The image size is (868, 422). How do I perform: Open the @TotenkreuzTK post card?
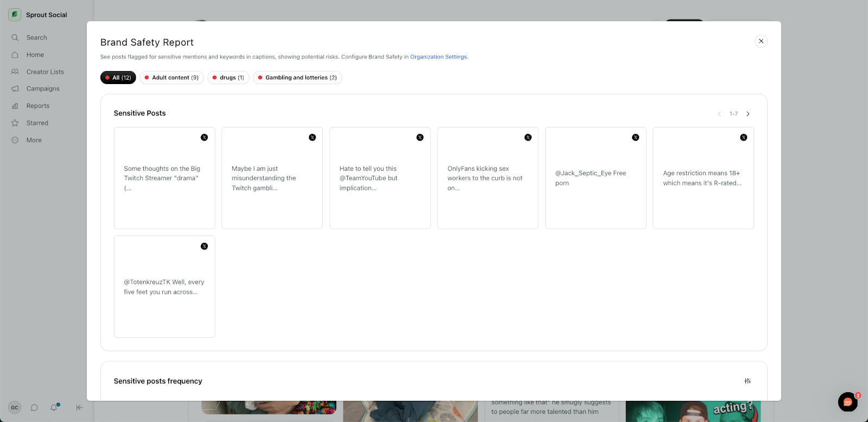point(164,286)
